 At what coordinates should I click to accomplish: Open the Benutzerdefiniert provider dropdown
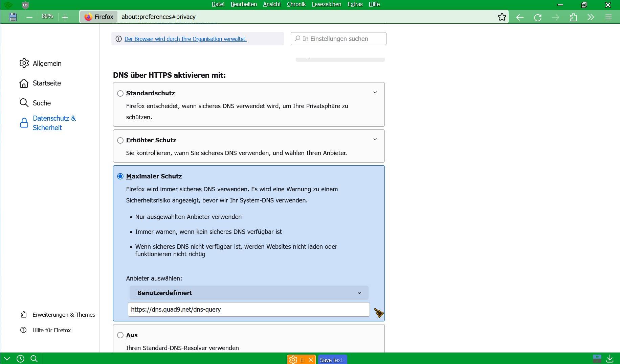pyautogui.click(x=249, y=293)
